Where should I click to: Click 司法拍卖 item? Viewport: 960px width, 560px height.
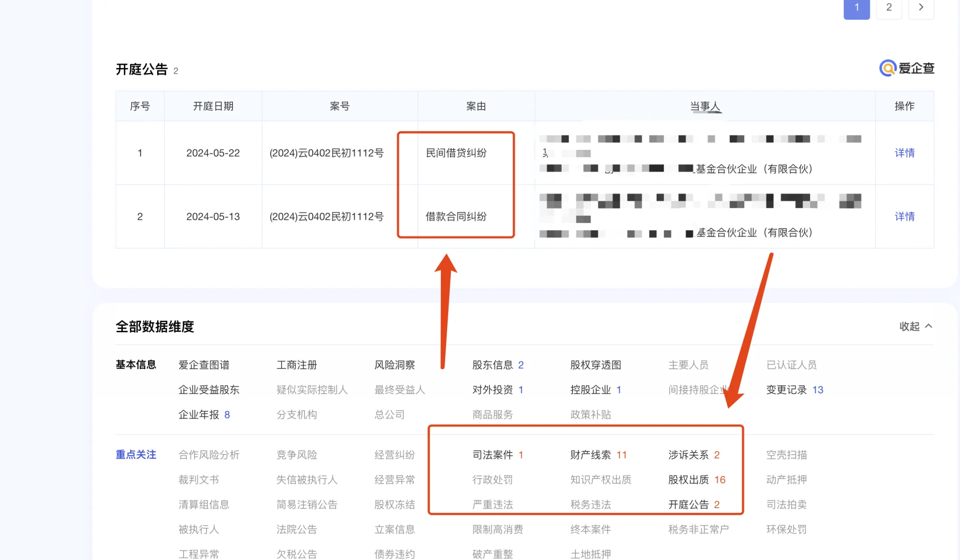coord(787,505)
